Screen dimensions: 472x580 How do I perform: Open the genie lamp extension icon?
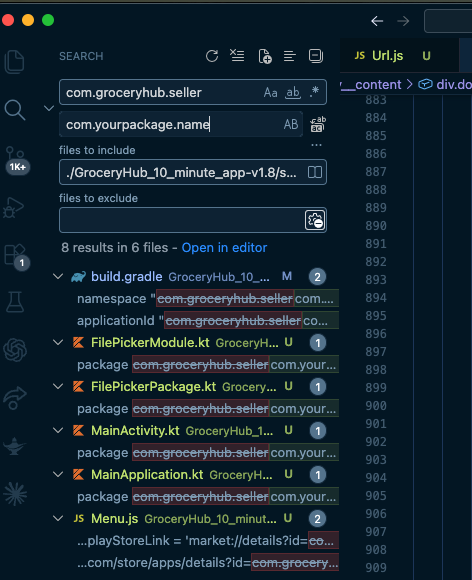[14, 446]
